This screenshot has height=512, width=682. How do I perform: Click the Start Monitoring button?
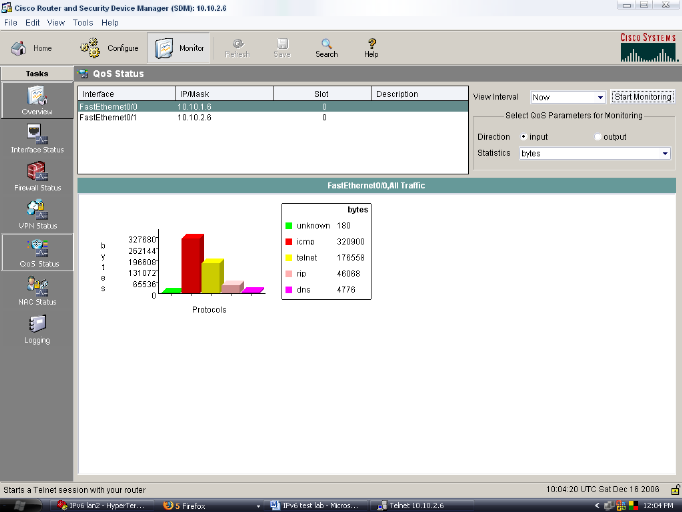click(642, 97)
